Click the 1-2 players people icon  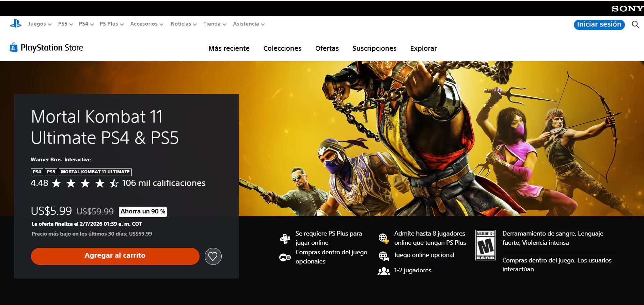pyautogui.click(x=384, y=271)
